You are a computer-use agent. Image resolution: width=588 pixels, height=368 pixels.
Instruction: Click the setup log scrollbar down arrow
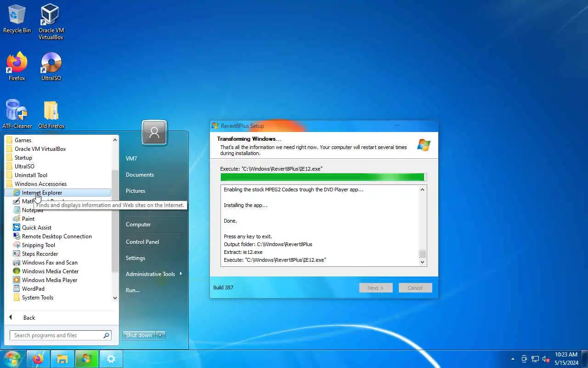(423, 262)
